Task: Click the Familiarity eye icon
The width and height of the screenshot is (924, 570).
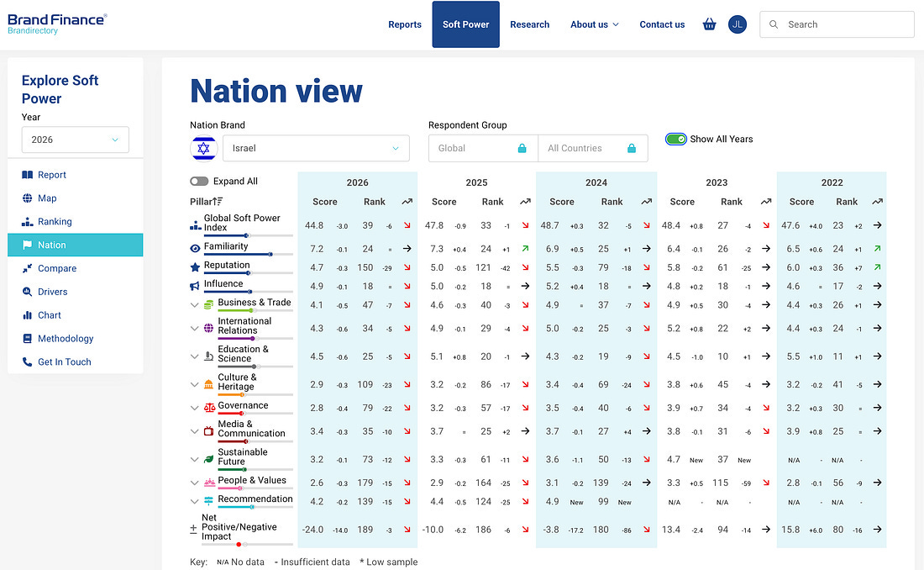Action: [195, 248]
